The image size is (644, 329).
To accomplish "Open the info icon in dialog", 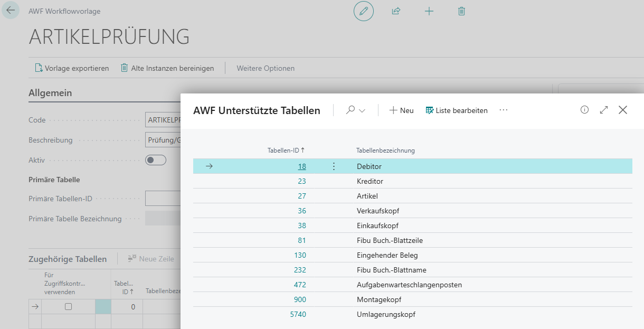I will tap(584, 110).
